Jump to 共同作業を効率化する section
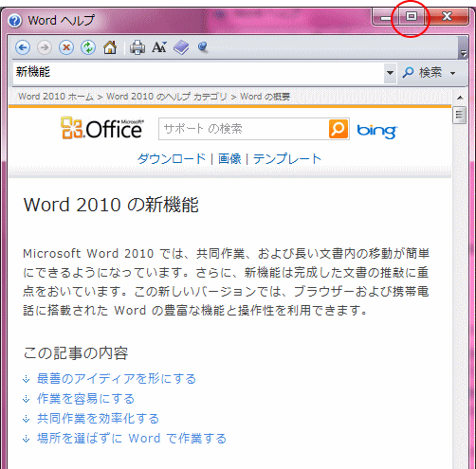 98,419
